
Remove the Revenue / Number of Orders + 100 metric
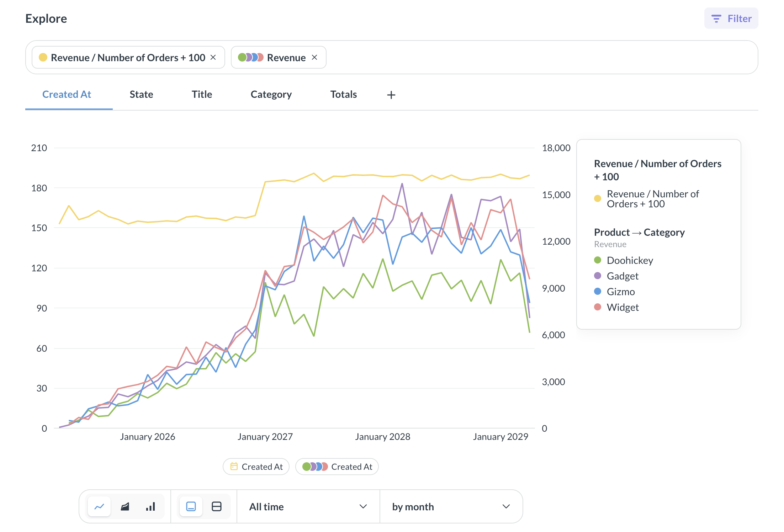(x=213, y=57)
